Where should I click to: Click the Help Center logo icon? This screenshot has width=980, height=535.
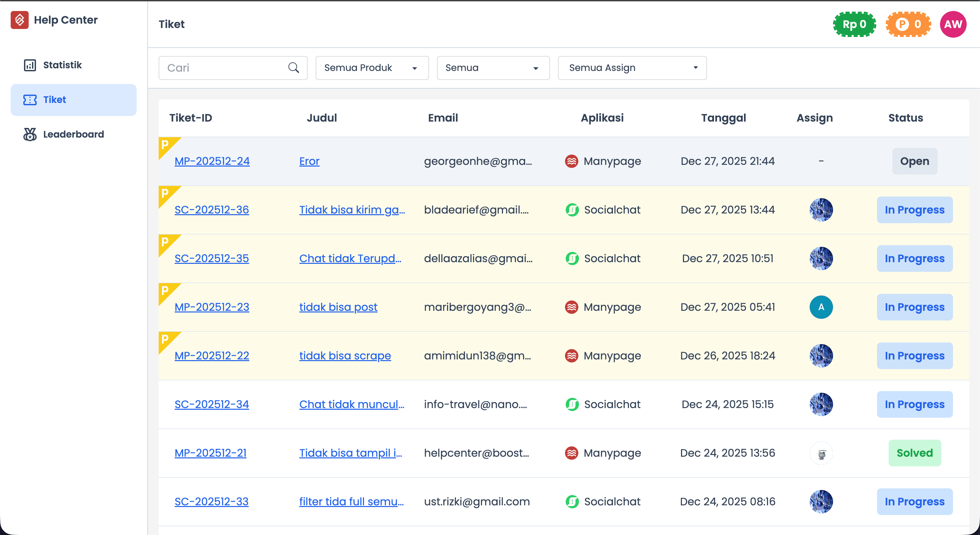(19, 20)
